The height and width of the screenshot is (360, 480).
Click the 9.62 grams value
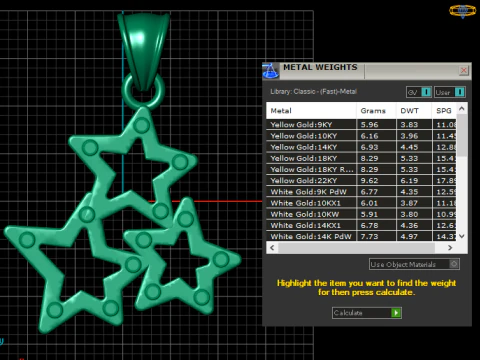pyautogui.click(x=369, y=181)
